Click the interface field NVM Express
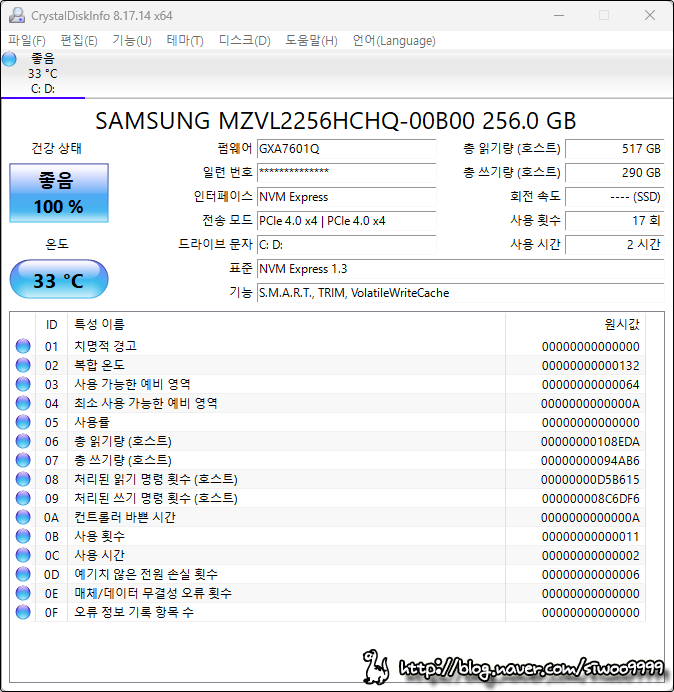 (346, 196)
